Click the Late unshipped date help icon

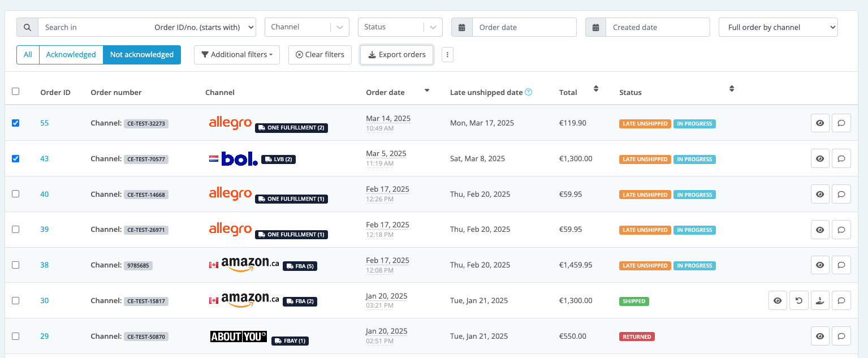529,92
